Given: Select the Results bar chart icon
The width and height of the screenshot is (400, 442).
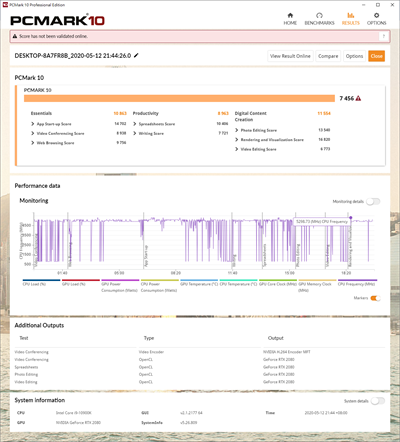Looking at the screenshot, I should tap(351, 15).
